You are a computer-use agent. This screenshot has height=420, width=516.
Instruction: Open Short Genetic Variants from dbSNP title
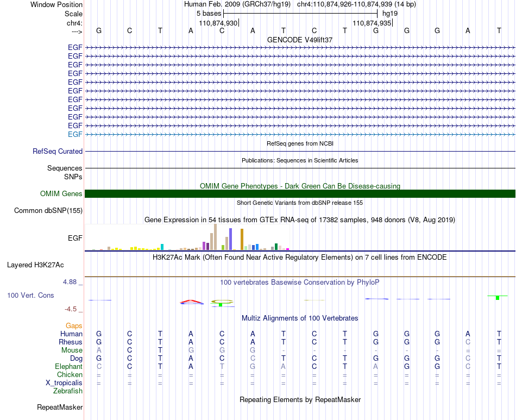[x=300, y=203]
